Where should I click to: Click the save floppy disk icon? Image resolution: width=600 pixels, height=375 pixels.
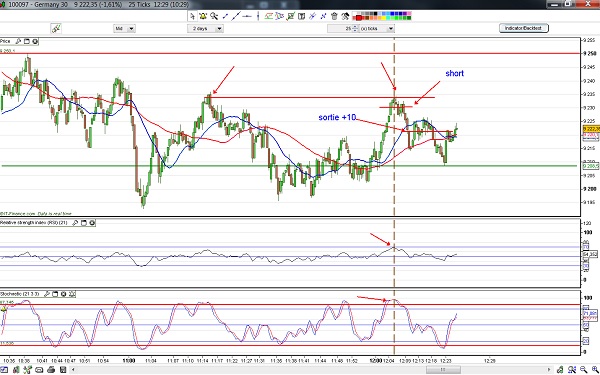[x=62, y=370]
